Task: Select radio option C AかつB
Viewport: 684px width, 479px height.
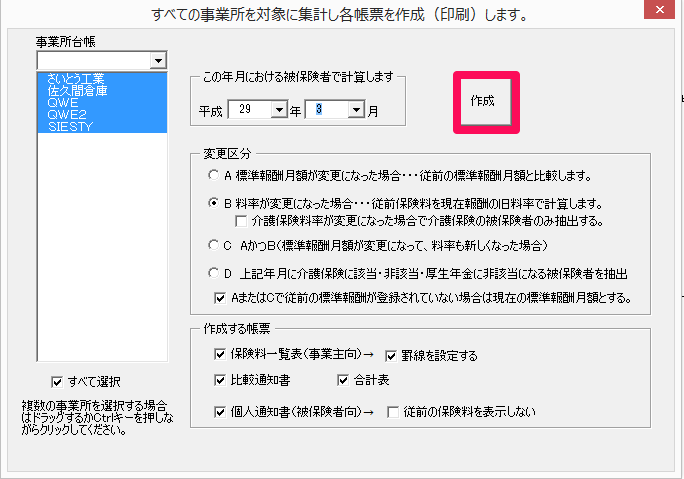Action: tap(213, 245)
